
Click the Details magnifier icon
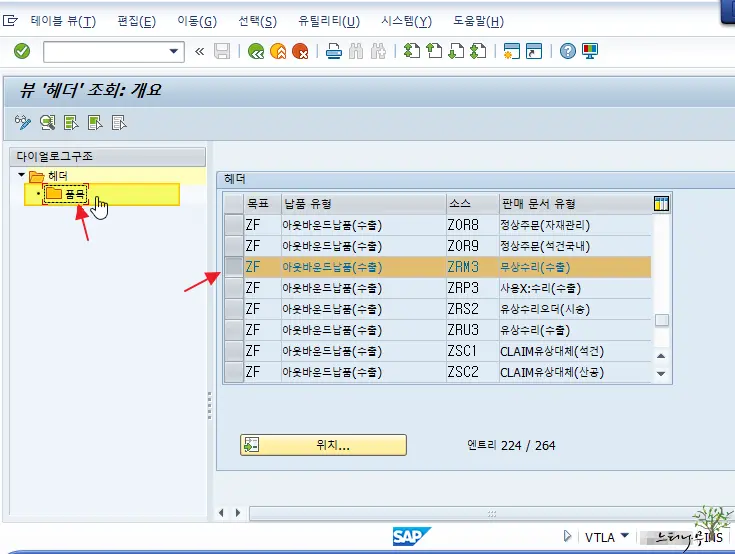pyautogui.click(x=47, y=123)
